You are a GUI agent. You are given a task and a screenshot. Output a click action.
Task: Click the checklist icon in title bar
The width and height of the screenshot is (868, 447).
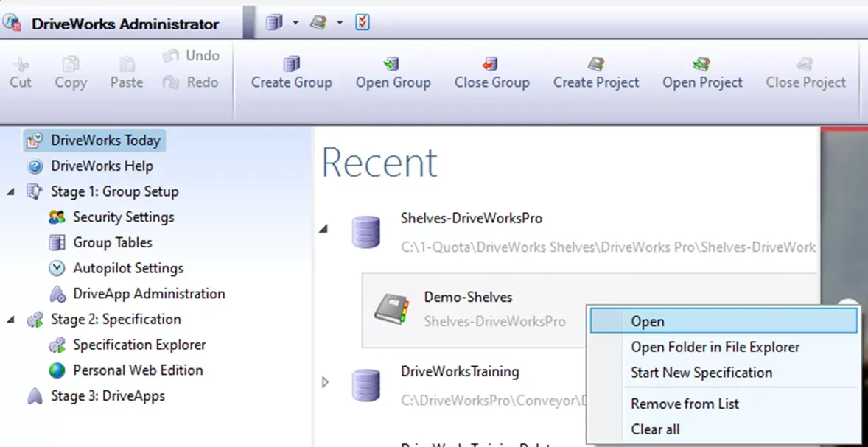click(x=362, y=22)
